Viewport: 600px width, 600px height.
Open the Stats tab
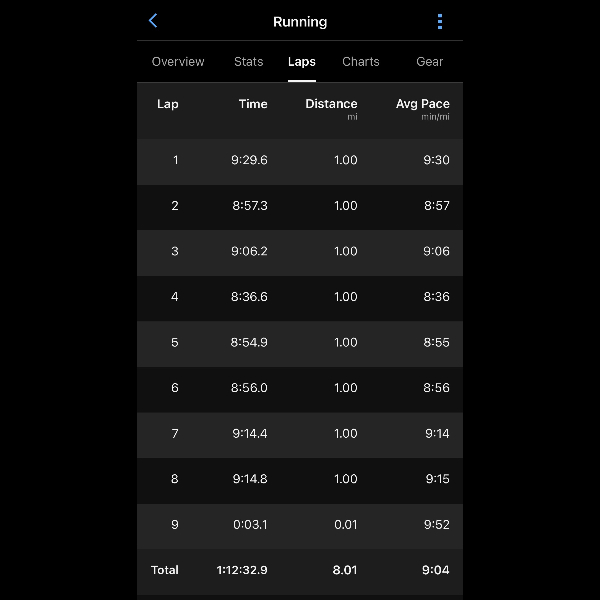249,62
